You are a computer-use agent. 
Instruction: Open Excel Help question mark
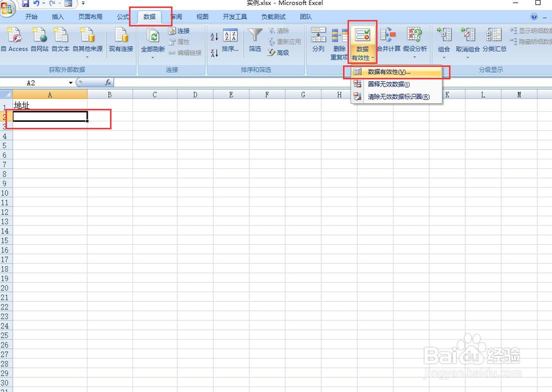point(534,17)
